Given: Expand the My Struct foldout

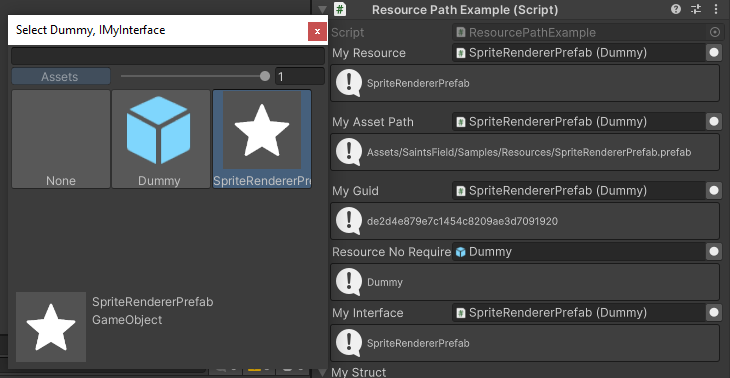Looking at the screenshot, I should pyautogui.click(x=322, y=372).
